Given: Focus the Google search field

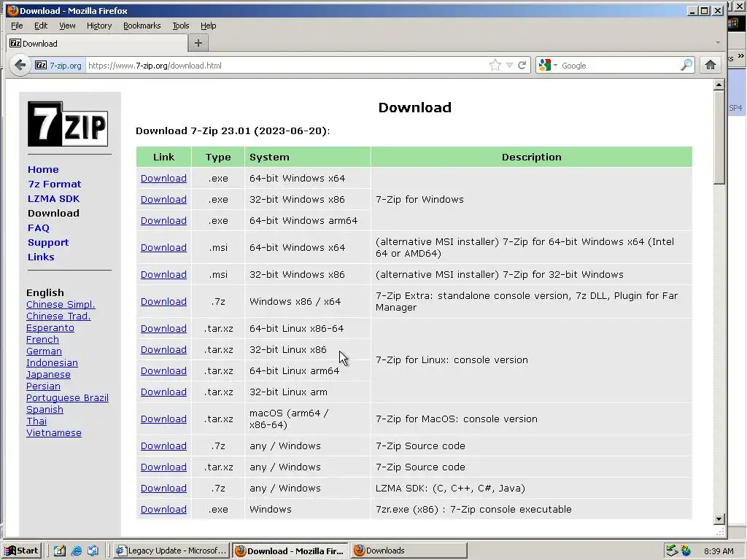Looking at the screenshot, I should click(x=619, y=65).
